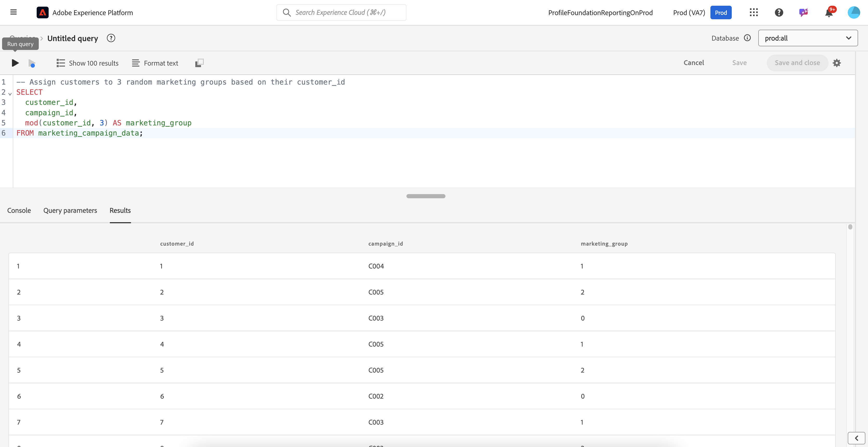Image resolution: width=868 pixels, height=447 pixels.
Task: Open the help question mark icon
Action: click(x=779, y=12)
